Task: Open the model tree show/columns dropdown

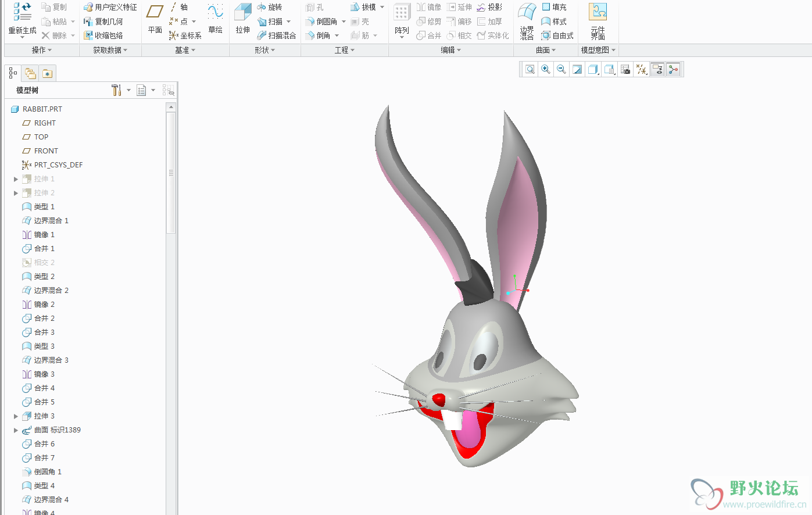Action: 153,90
